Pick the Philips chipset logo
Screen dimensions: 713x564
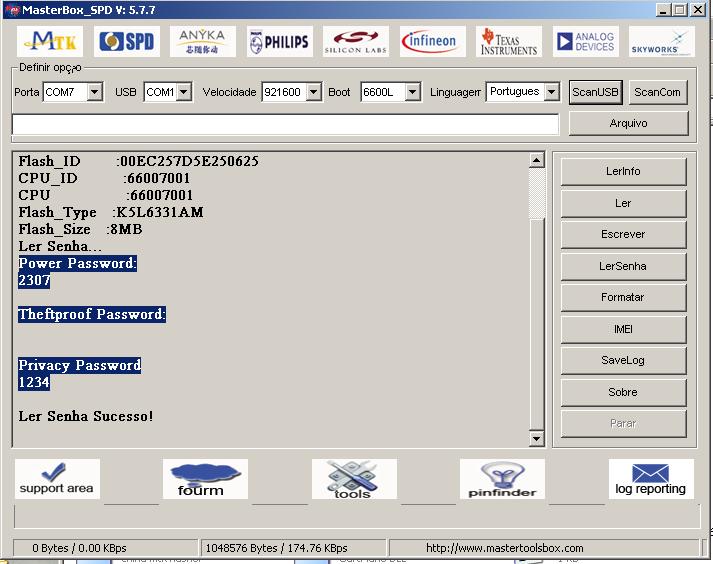[x=280, y=41]
